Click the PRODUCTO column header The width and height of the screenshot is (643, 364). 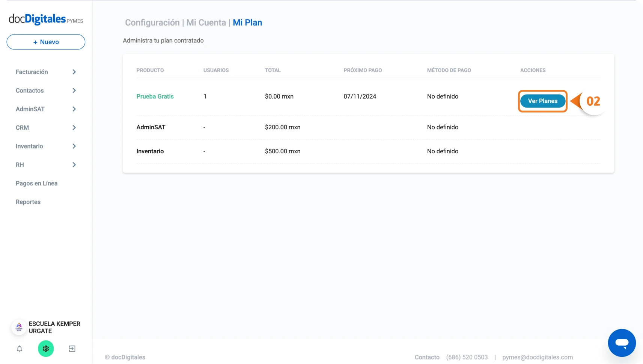(150, 70)
